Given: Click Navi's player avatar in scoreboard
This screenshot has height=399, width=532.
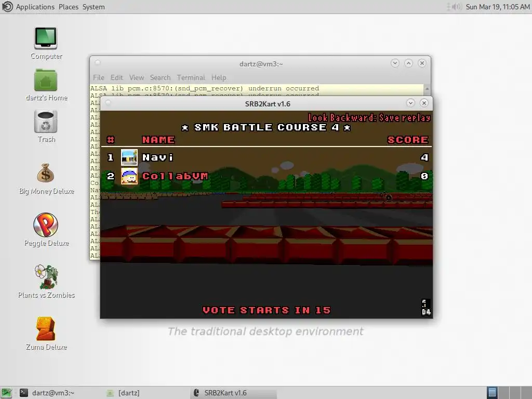Looking at the screenshot, I should pos(129,157).
